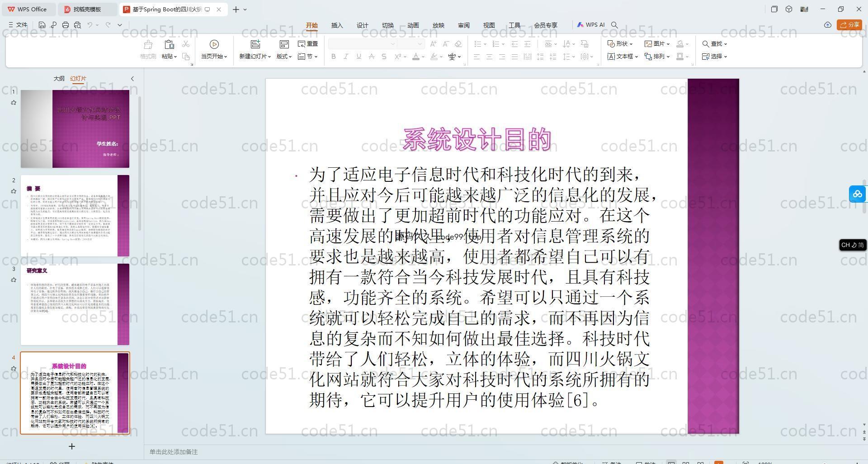Click the cloud upload icon near Share

tap(828, 25)
